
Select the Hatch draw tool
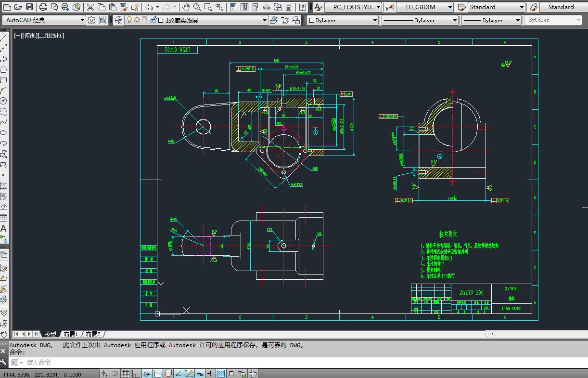point(3,186)
